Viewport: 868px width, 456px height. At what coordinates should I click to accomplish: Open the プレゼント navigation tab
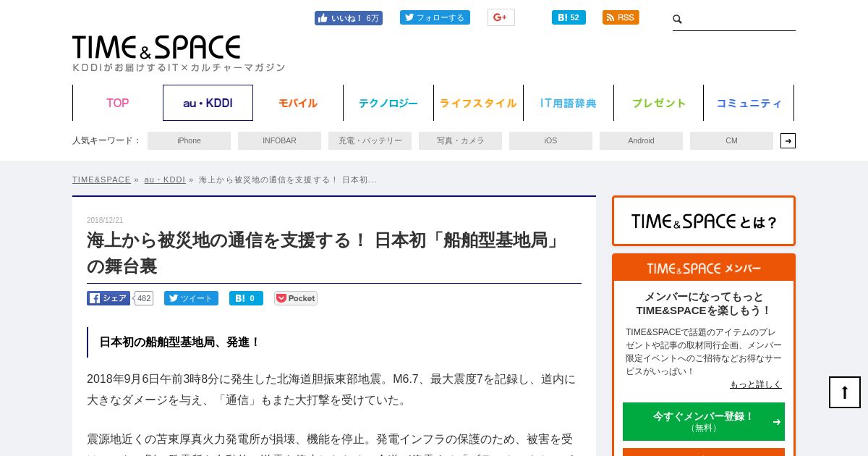pos(659,103)
